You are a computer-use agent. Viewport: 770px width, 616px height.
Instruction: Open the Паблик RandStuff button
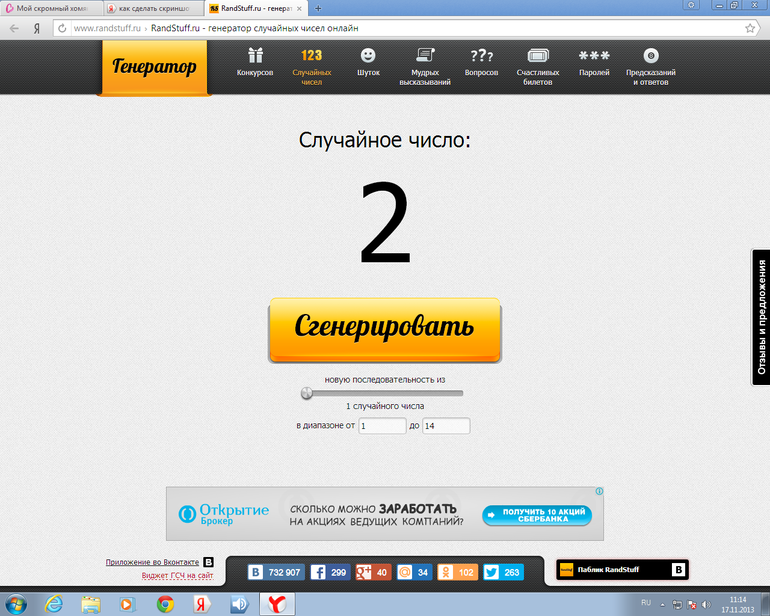tap(622, 570)
